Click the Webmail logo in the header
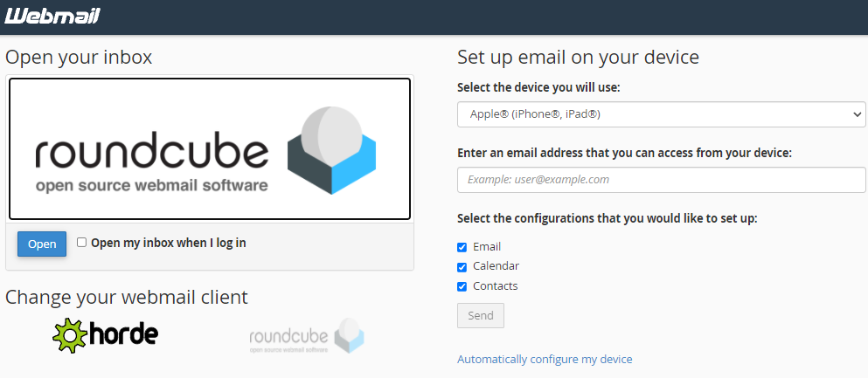The height and width of the screenshot is (378, 868). (x=52, y=16)
